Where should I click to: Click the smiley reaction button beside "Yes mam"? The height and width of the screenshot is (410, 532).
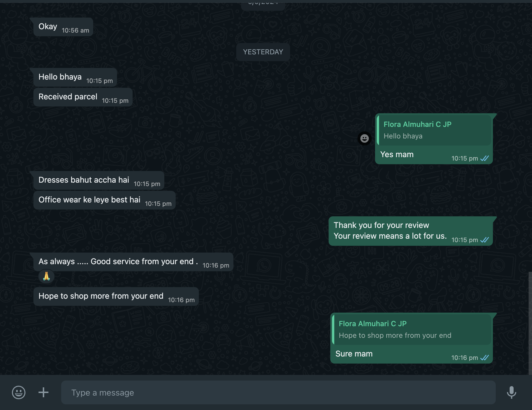pyautogui.click(x=364, y=138)
